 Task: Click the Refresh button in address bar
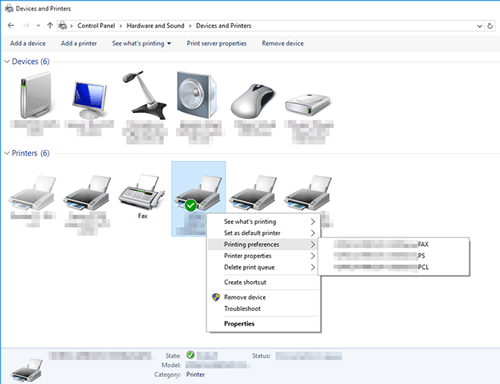pyautogui.click(x=490, y=26)
